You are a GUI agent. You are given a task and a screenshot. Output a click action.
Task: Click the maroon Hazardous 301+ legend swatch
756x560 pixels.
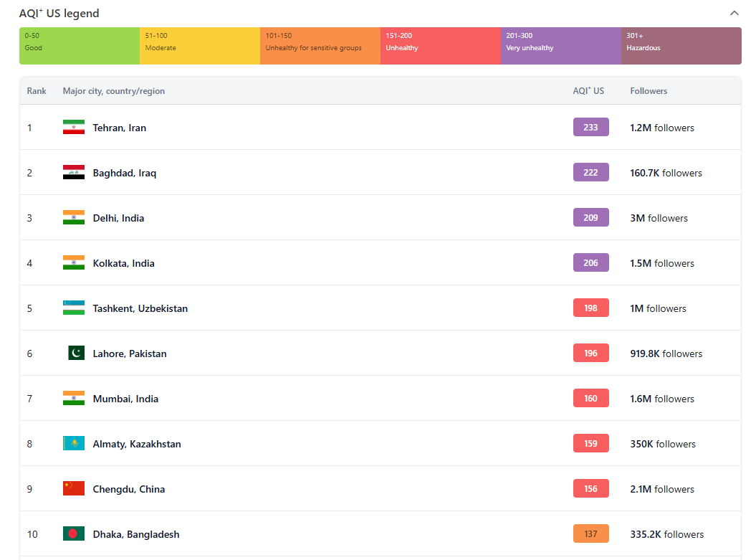tap(681, 46)
